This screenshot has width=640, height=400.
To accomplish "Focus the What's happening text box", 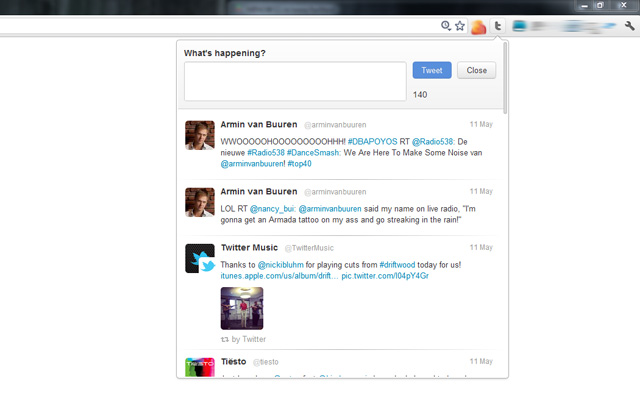I will [295, 81].
